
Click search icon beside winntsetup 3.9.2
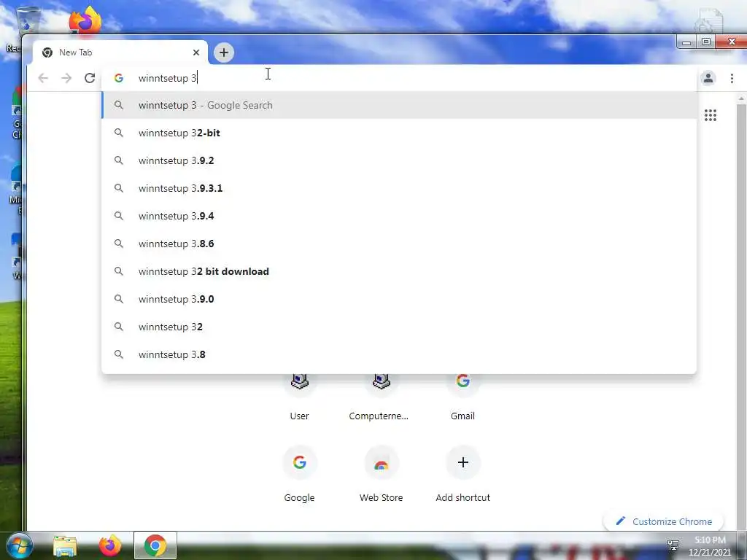119,160
